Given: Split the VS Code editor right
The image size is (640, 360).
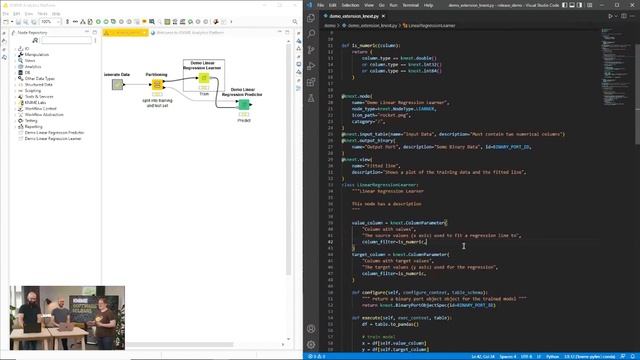Looking at the screenshot, I should pos(624,16).
